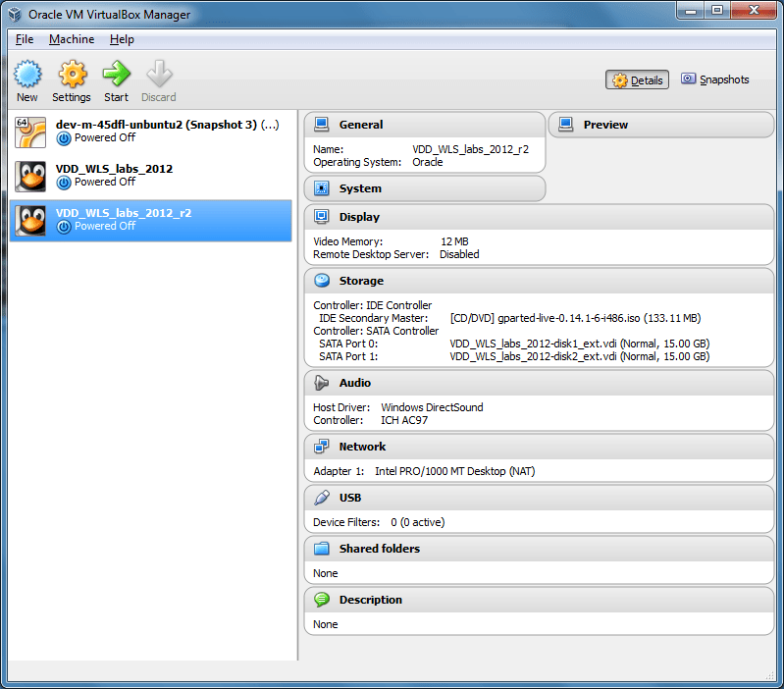The width and height of the screenshot is (784, 689).
Task: Collapse the Shared folders section header
Action: pyautogui.click(x=539, y=549)
